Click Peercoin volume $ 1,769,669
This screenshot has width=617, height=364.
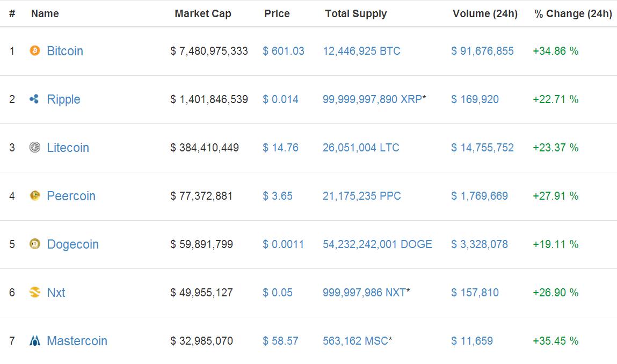[x=480, y=196]
